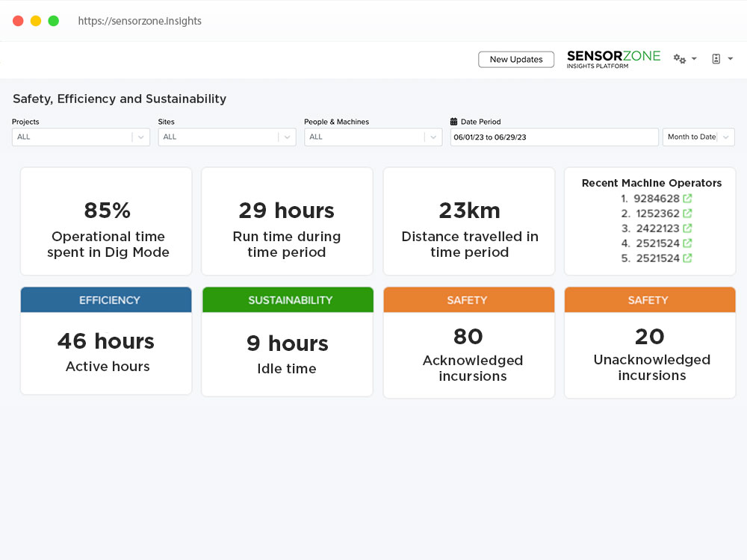Expand the chevron beside the profile icon
Viewport: 747px width, 560px height.
730,58
